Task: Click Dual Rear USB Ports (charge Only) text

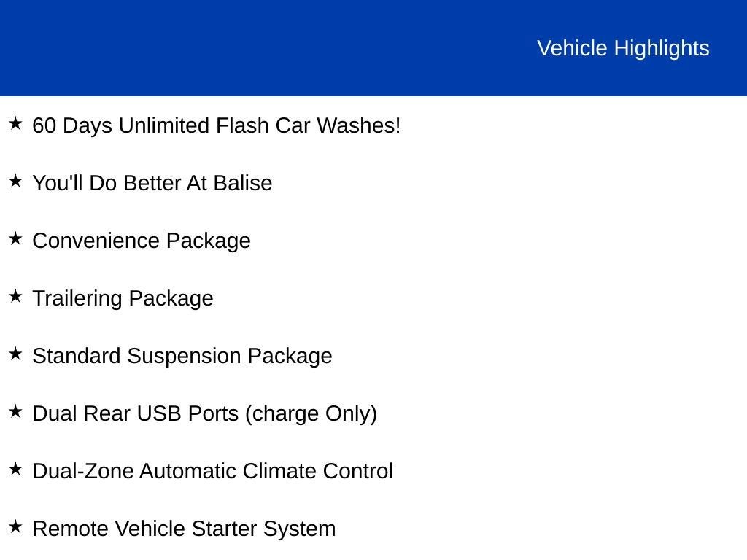Action: click(204, 413)
